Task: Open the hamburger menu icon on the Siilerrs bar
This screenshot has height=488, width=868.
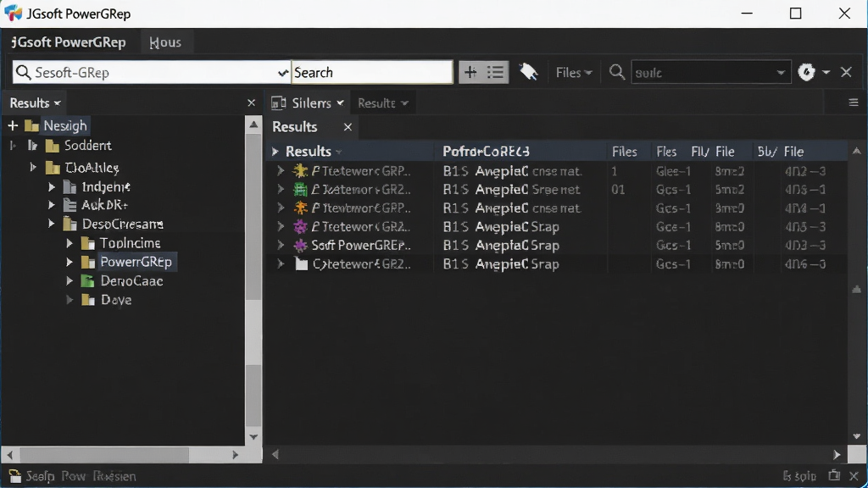Action: click(854, 103)
